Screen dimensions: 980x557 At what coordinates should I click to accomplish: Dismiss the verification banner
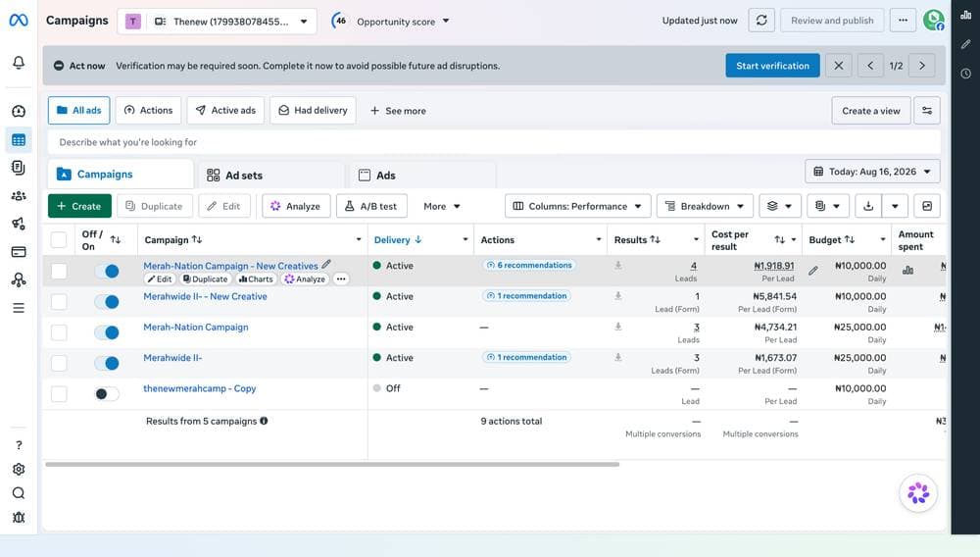click(x=838, y=65)
